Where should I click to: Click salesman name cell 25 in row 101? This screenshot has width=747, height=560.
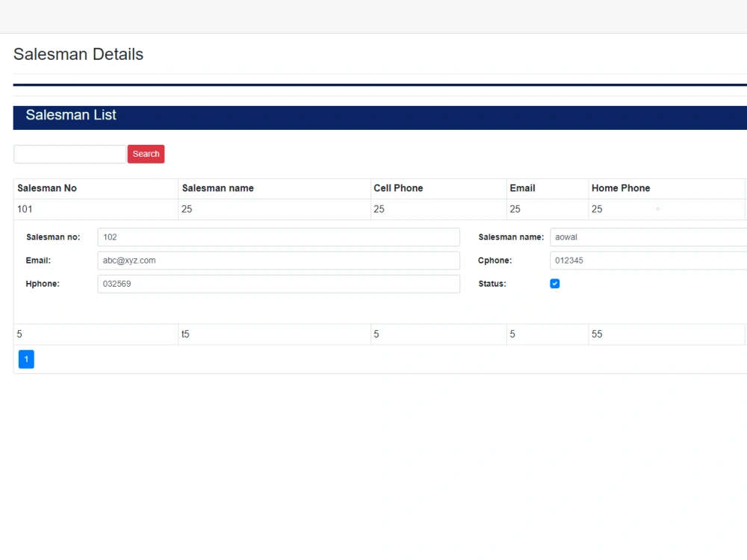pos(274,210)
